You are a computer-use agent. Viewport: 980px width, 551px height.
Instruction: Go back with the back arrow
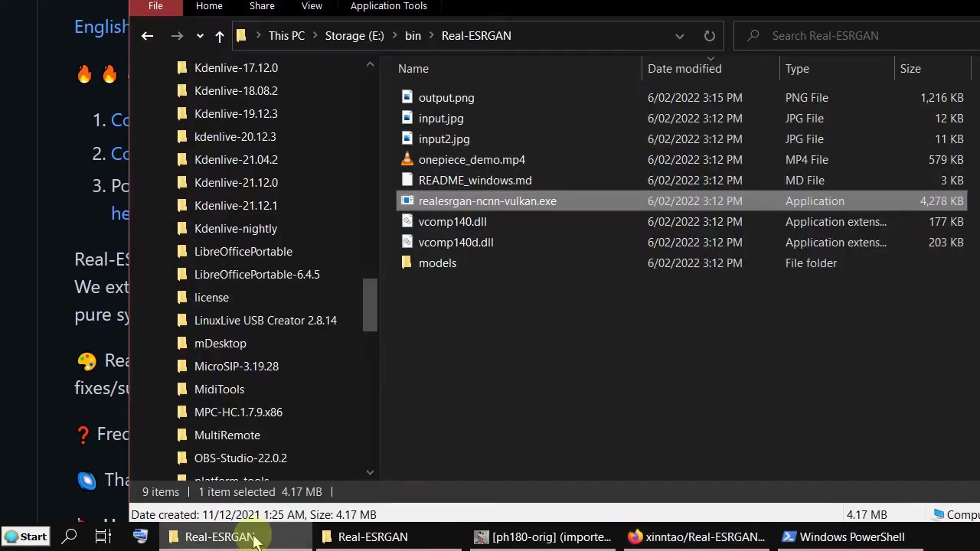pos(147,36)
